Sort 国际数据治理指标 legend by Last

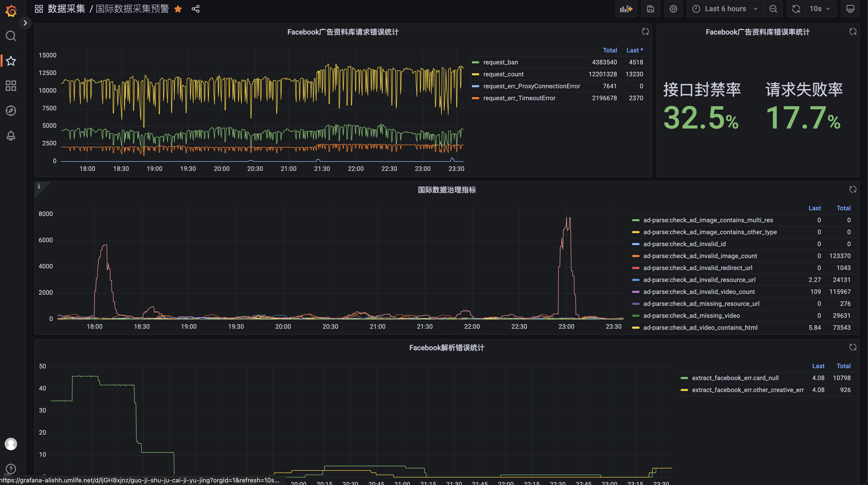(x=814, y=208)
